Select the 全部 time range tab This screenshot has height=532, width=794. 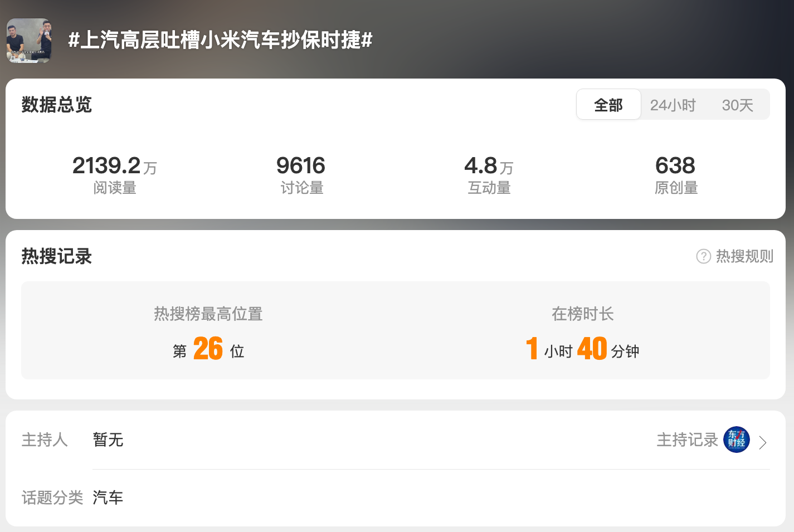tap(608, 104)
